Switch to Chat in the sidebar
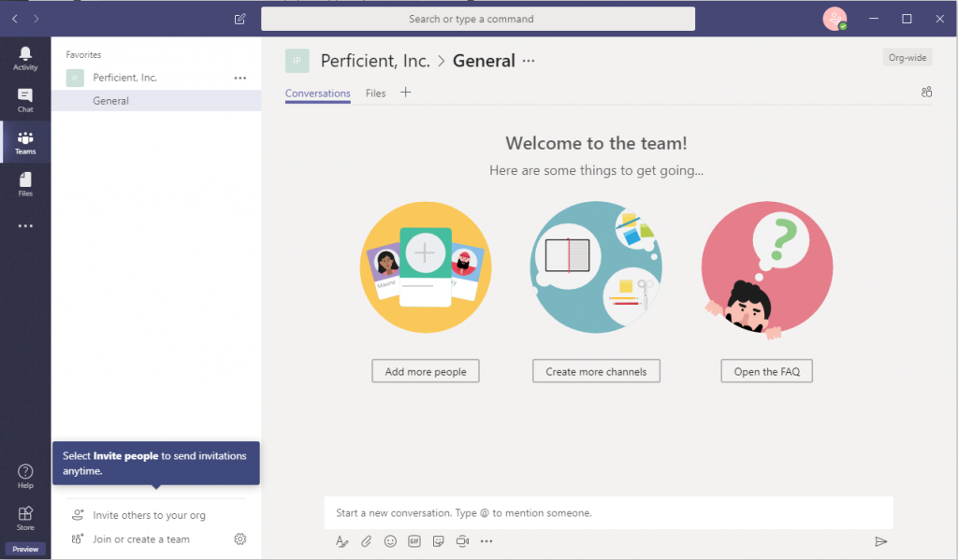The image size is (958, 560). point(25,100)
